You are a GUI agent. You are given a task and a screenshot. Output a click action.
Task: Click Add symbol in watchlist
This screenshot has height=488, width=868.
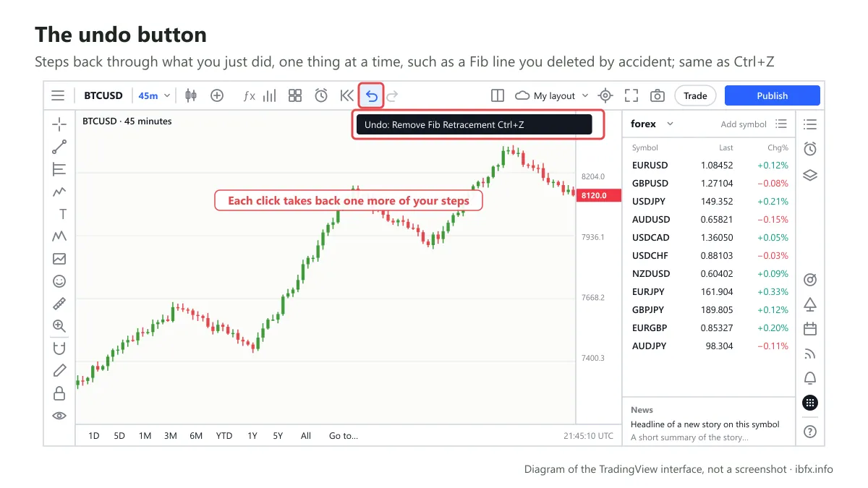point(744,124)
